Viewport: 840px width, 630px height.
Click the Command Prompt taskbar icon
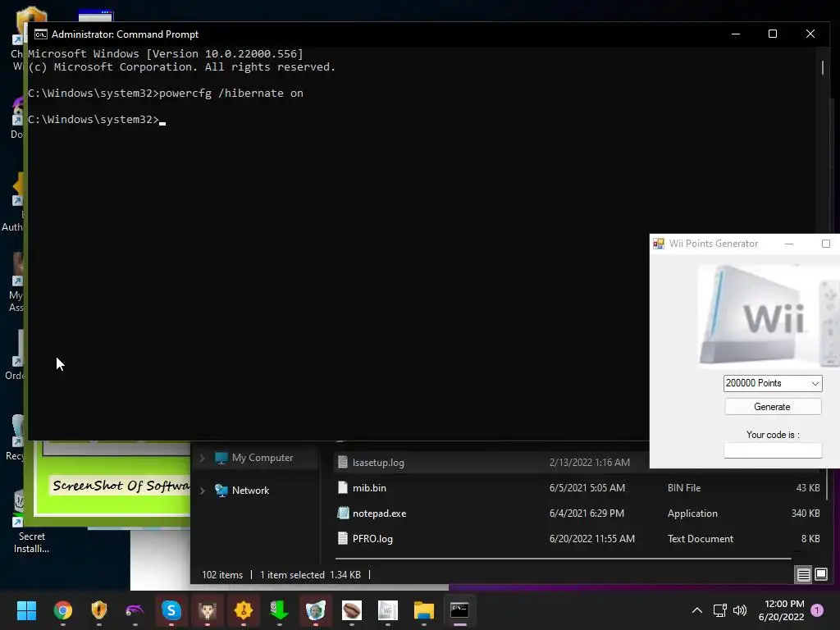[459, 610]
